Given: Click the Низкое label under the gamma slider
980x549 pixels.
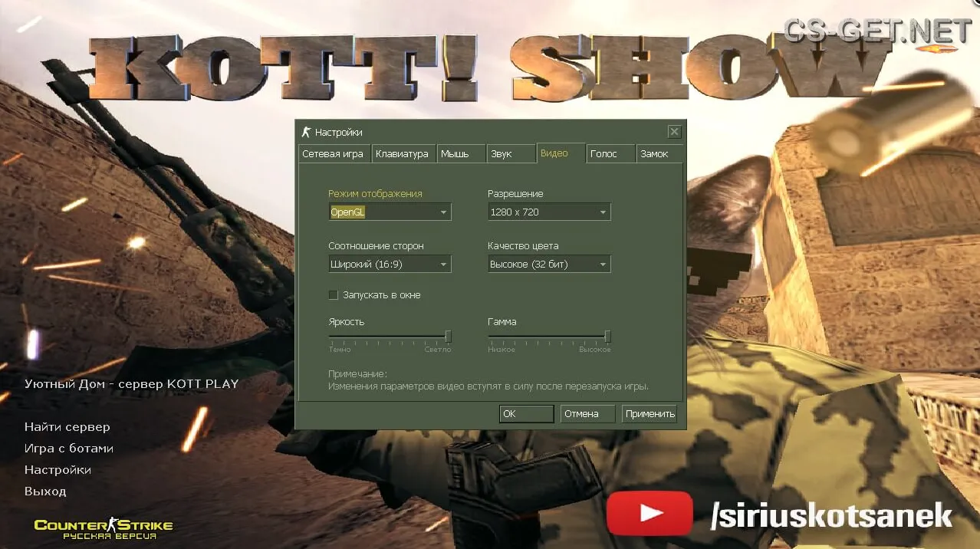Looking at the screenshot, I should click(x=502, y=350).
